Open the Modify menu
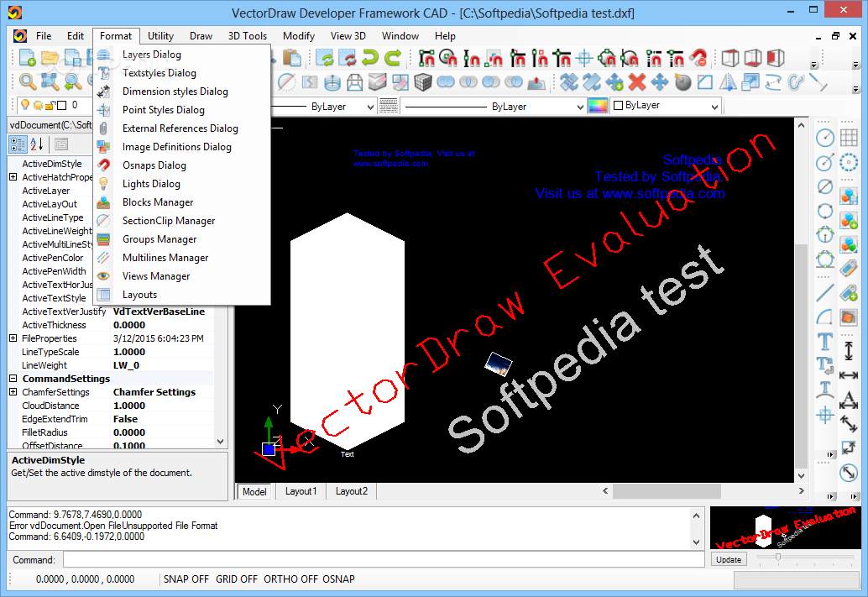The width and height of the screenshot is (868, 597). point(299,36)
